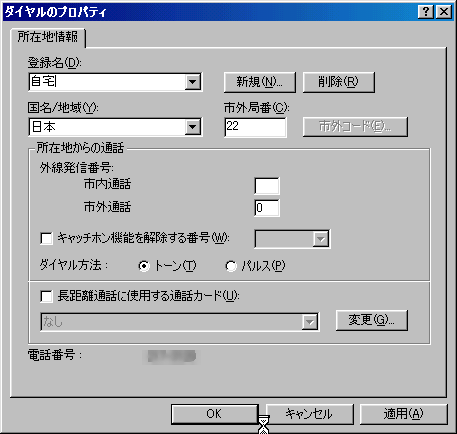Screen dimensions: 457x434
Task: Click the 変更(G) button
Action: click(x=371, y=320)
